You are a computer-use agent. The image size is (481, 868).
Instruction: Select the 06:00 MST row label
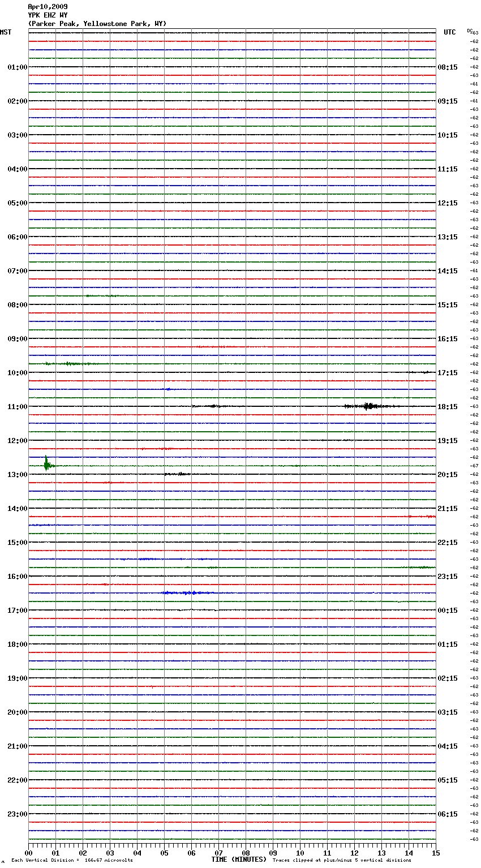18,237
